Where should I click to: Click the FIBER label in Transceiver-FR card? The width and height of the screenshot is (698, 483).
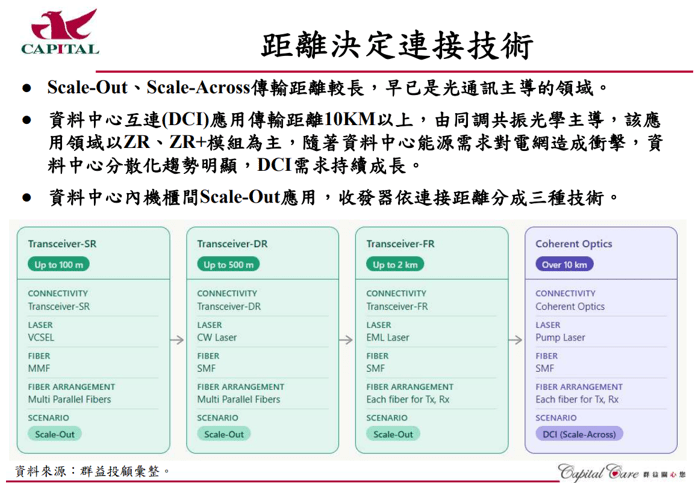pos(377,356)
